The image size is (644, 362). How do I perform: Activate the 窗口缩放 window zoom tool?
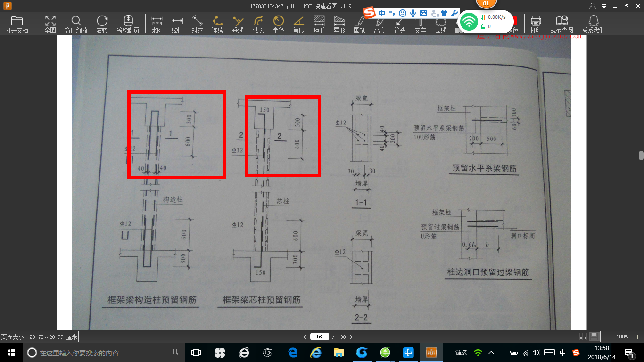[76, 24]
